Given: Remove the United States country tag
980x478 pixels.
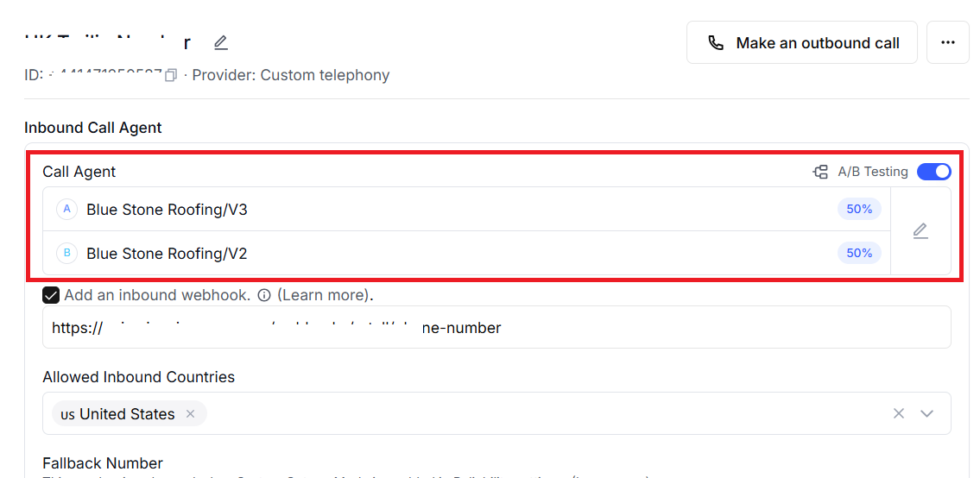Looking at the screenshot, I should tap(191, 413).
